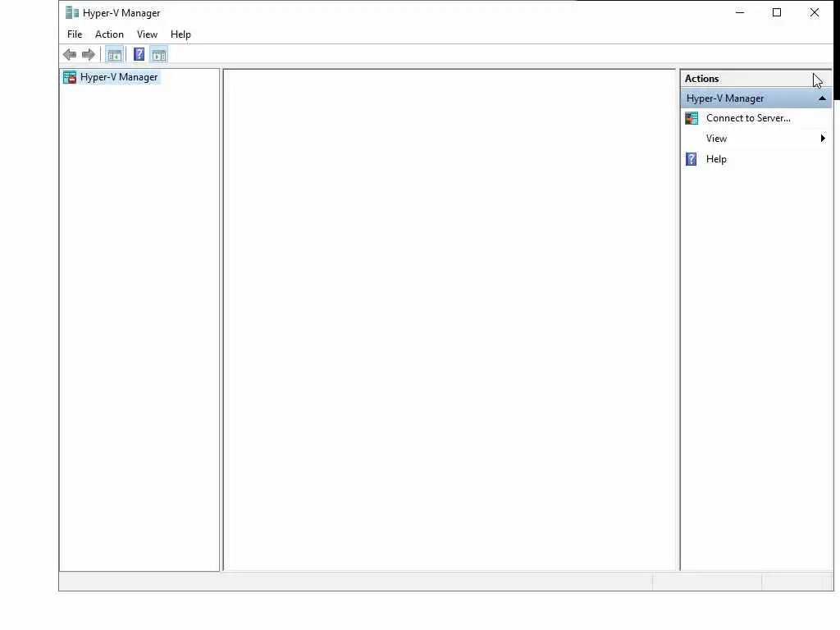Viewport: 840px width, 630px height.
Task: Open the File menu
Action: pos(75,34)
